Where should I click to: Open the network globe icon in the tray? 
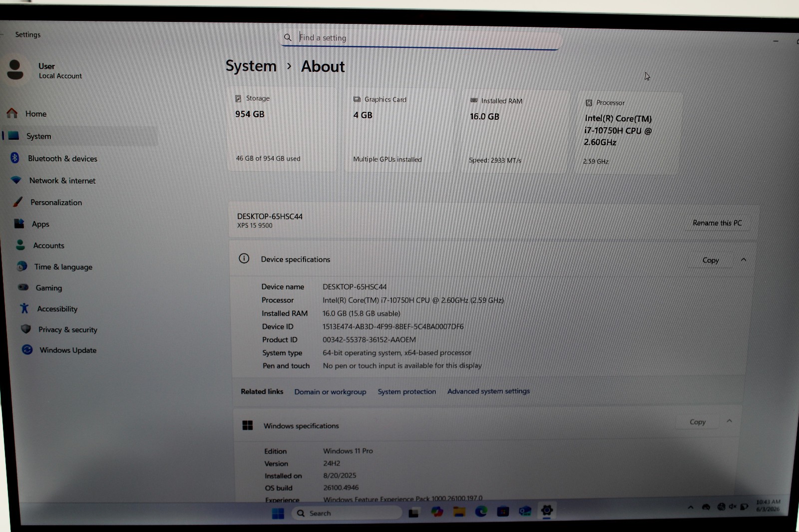(721, 507)
